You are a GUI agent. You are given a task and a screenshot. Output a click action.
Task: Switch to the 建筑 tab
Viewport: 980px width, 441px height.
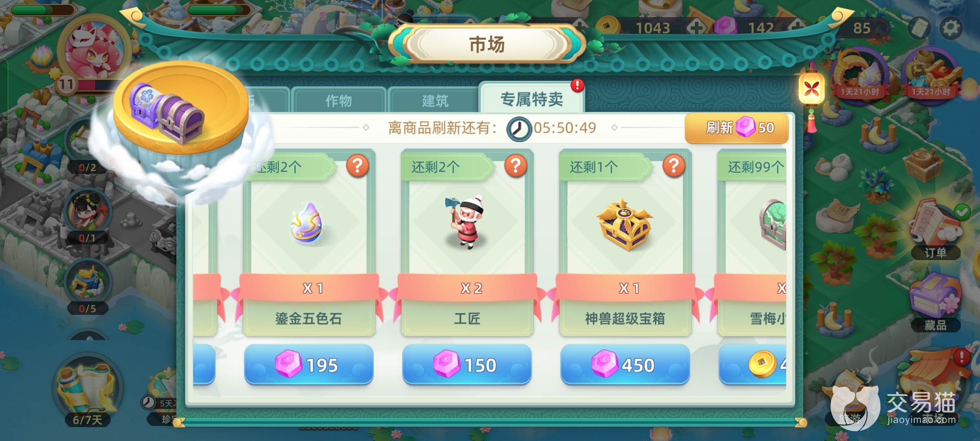click(435, 100)
